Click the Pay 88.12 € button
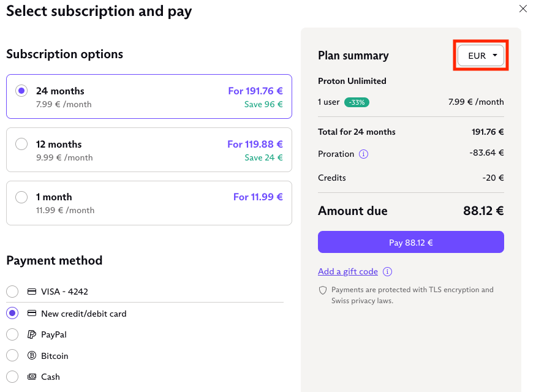 [x=411, y=242]
